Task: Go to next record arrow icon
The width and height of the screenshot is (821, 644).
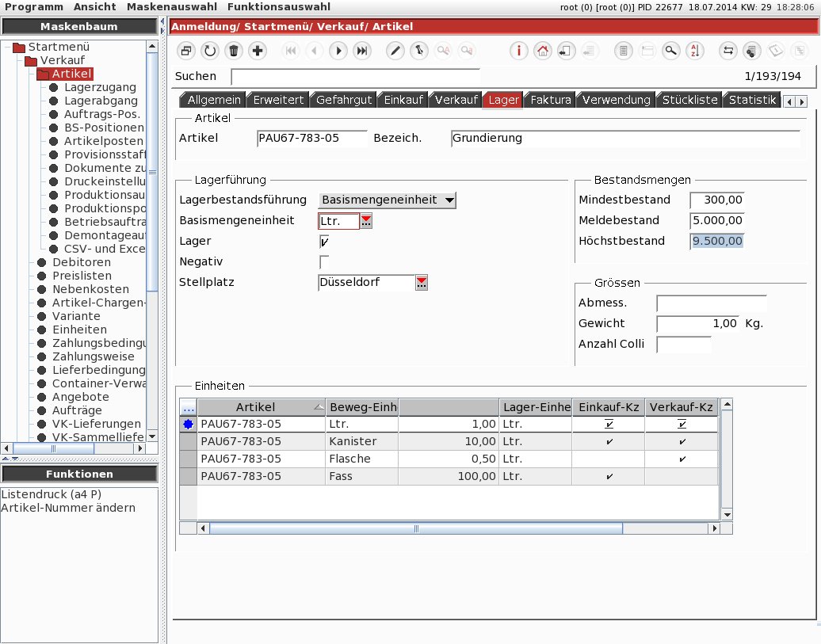Action: tap(338, 51)
